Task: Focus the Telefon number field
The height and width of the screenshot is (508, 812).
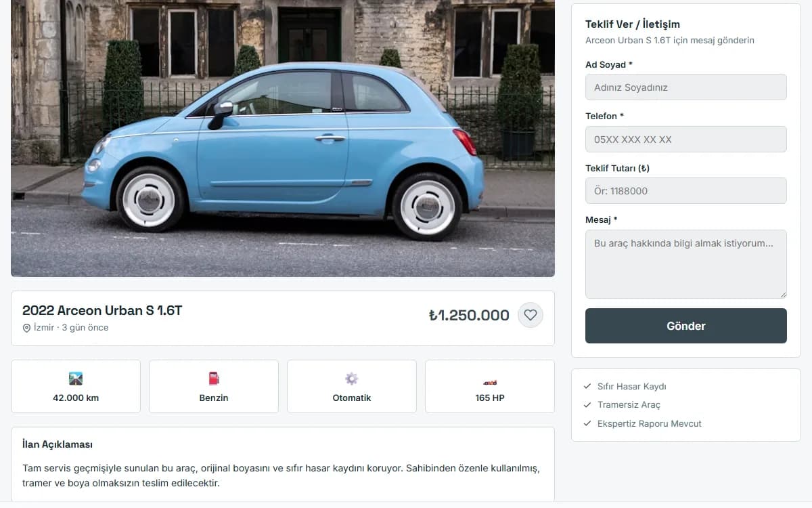Action: [x=686, y=139]
